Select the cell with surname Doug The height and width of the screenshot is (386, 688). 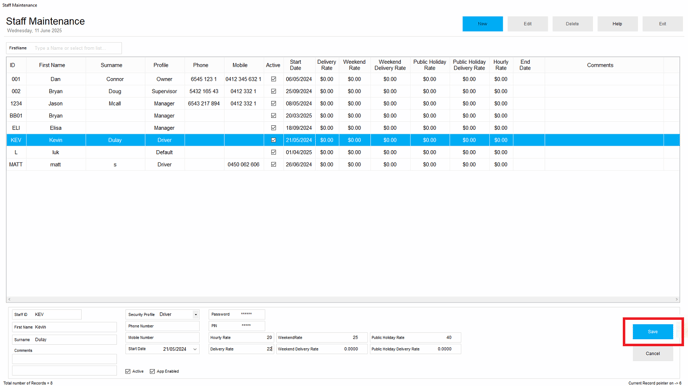pyautogui.click(x=115, y=92)
